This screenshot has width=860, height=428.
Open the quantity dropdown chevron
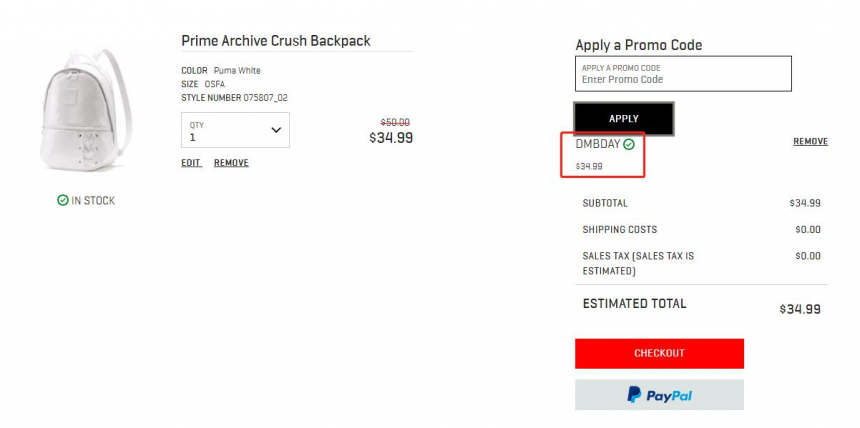coord(276,130)
